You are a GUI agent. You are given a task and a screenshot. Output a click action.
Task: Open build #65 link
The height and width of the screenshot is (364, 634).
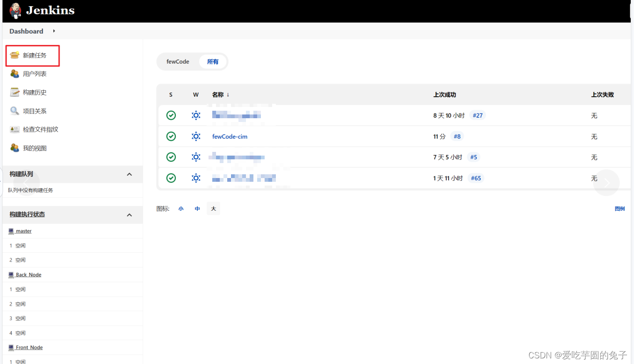coord(476,178)
